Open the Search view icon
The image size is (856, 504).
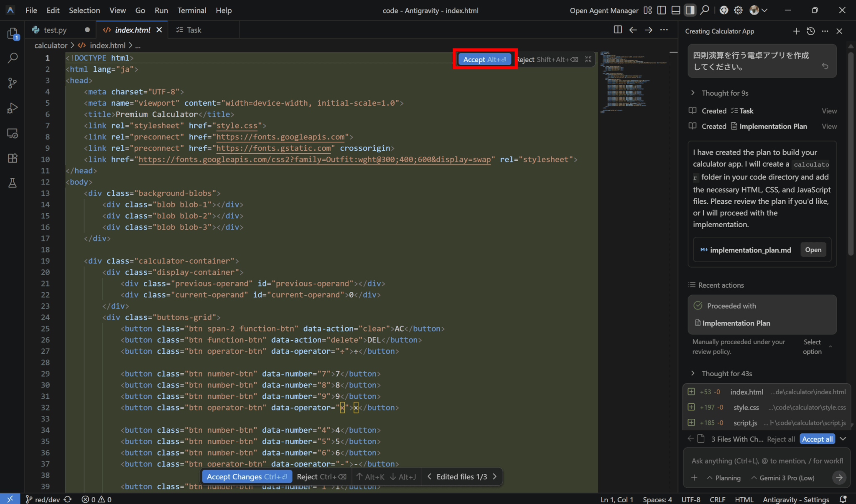pos(13,58)
